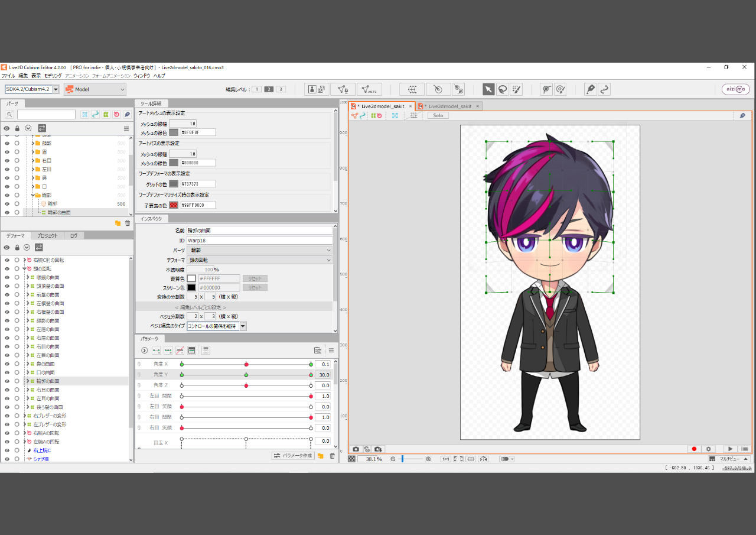
Task: Click the parts panel search icon
Action: click(x=9, y=114)
